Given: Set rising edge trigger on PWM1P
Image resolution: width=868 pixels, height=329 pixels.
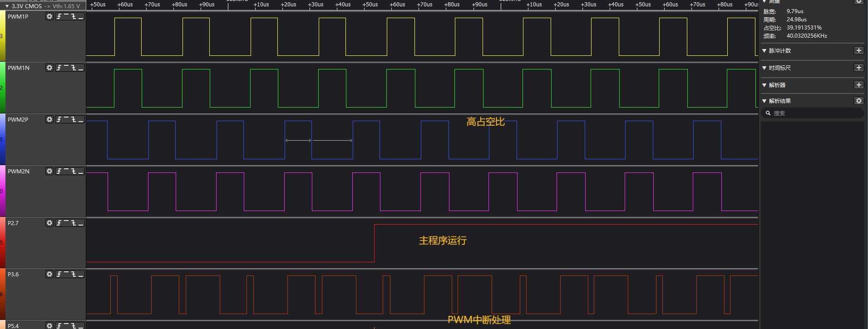Looking at the screenshot, I should click(59, 16).
